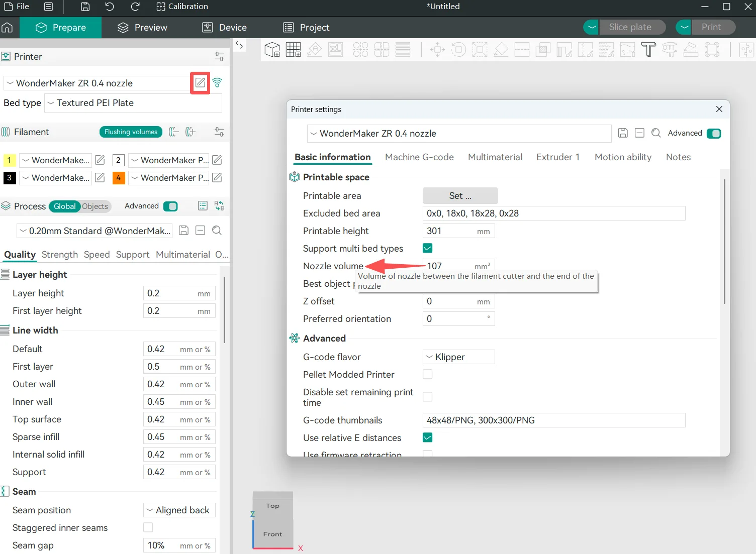Switch to the Preview tab
756x554 pixels.
(x=142, y=28)
